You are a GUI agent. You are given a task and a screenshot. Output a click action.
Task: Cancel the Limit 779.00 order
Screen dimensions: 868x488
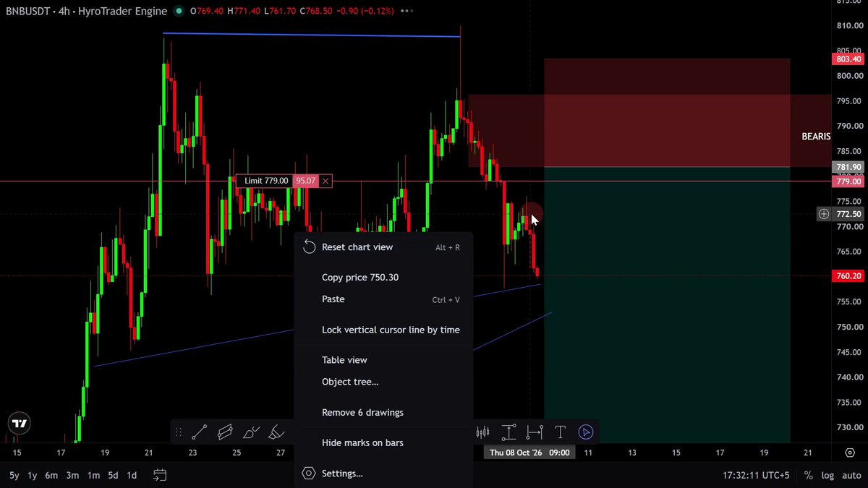point(325,181)
